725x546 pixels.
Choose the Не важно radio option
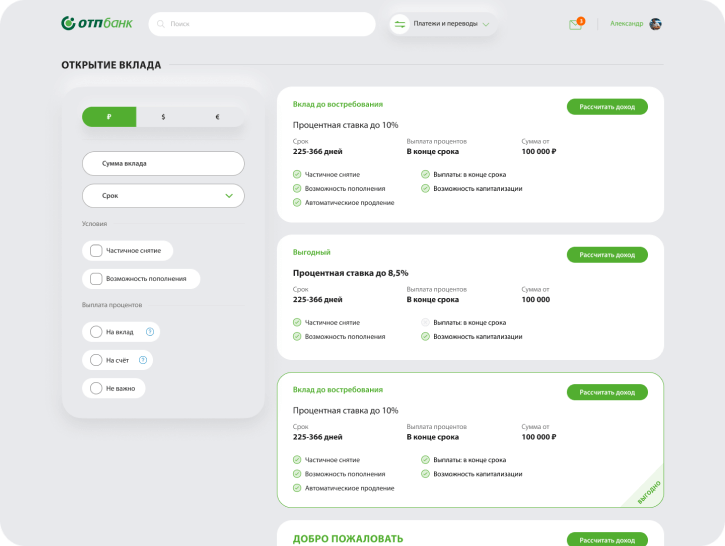[x=96, y=388]
